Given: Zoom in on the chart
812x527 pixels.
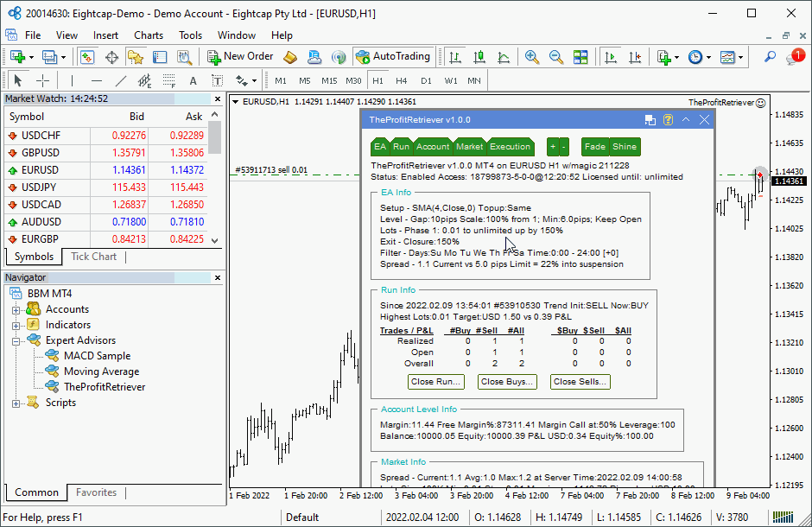Looking at the screenshot, I should tap(532, 57).
